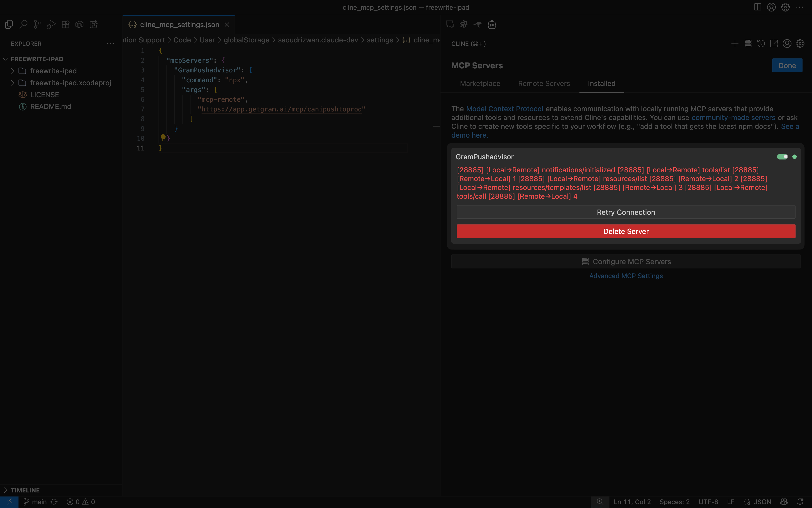Screen dimensions: 812x508
Task: Click the main branch indicator
Action: 35,502
